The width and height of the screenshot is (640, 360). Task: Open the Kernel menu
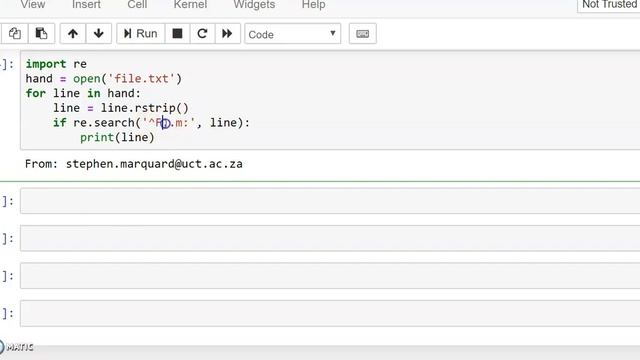[x=190, y=4]
